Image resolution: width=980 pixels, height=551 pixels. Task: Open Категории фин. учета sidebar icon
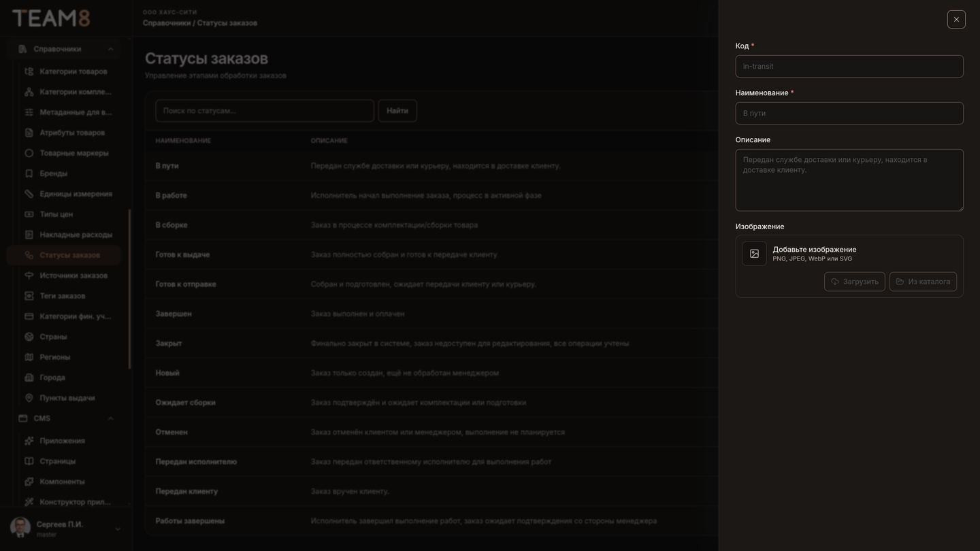point(29,316)
